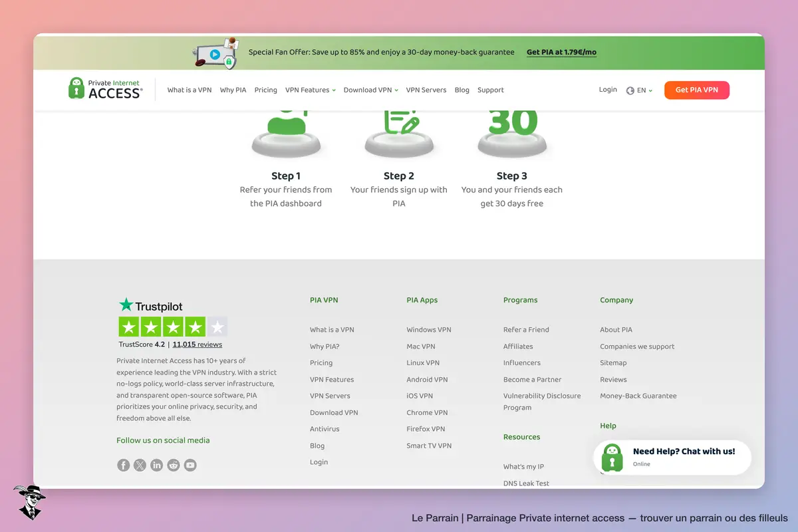Click the 'TrustScore 4.2' text
Screen dimensions: 798x532
tap(142, 344)
